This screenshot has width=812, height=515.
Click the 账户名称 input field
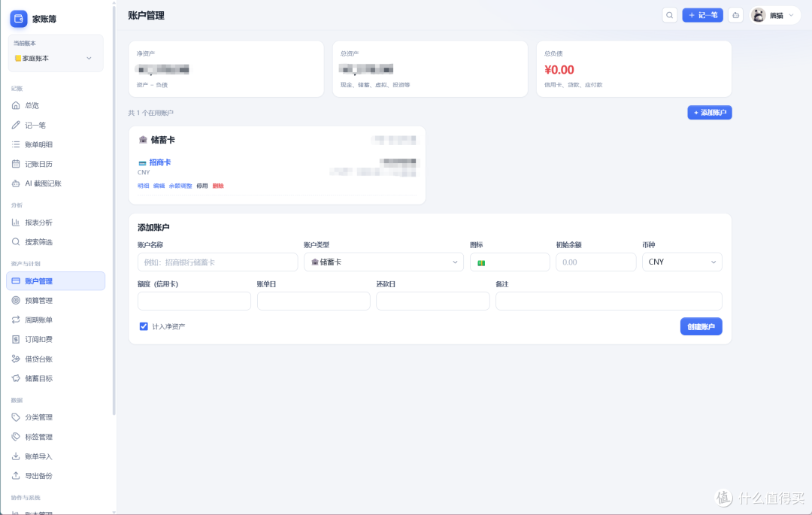coord(217,262)
